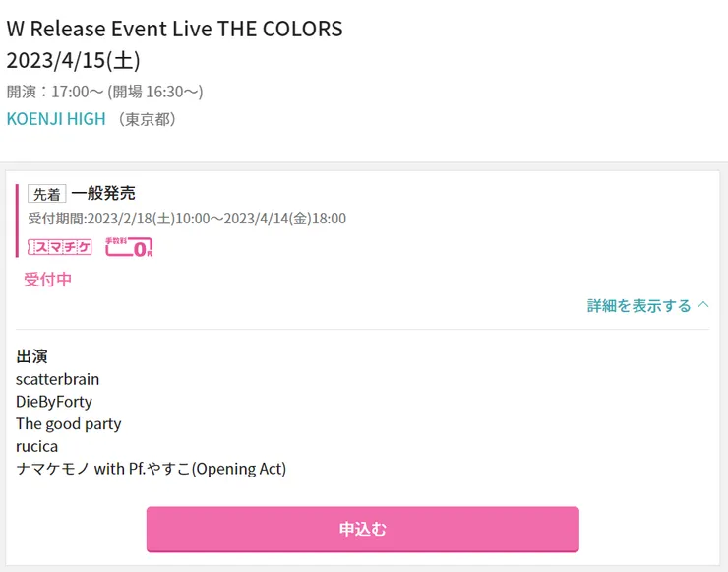
Task: Click the 出演 performers heading
Action: pos(31,356)
